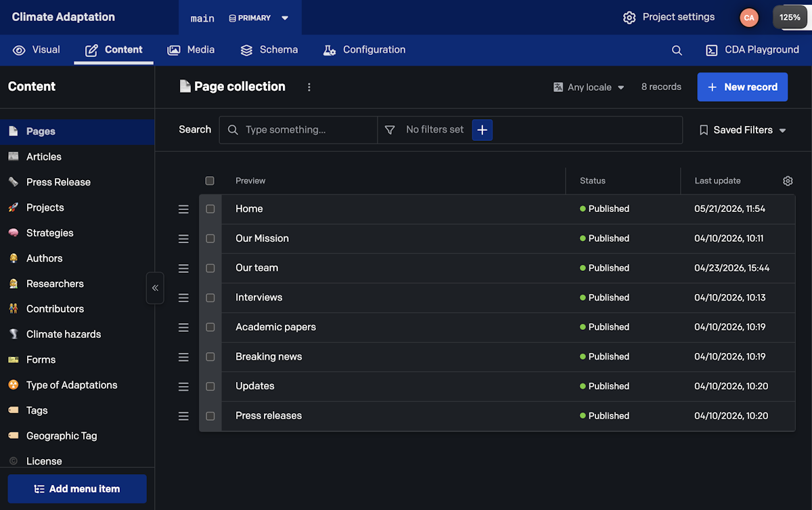Screen dimensions: 812x510
Task: Click the radioactive icon beside Type of Adaptations
Action: coord(14,385)
